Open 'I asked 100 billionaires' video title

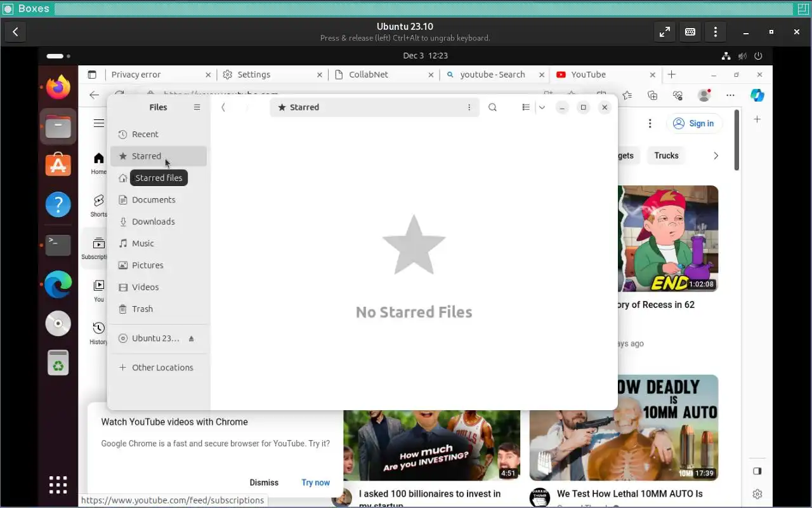pyautogui.click(x=429, y=499)
